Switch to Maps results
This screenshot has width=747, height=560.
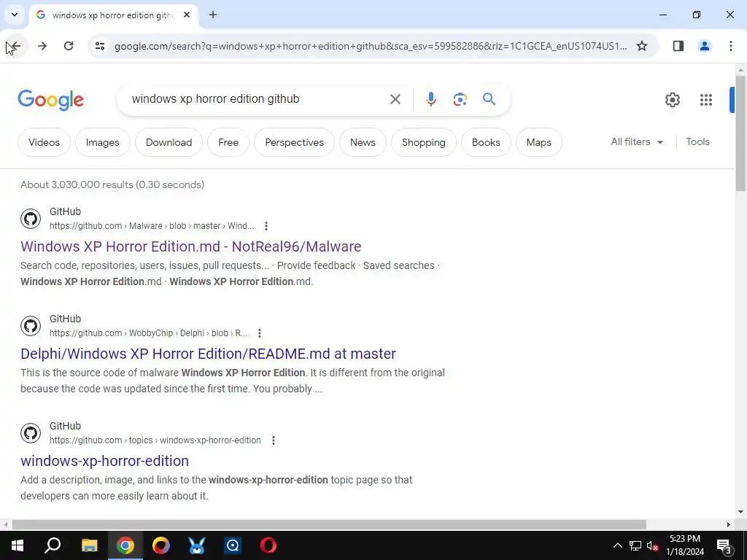[539, 142]
